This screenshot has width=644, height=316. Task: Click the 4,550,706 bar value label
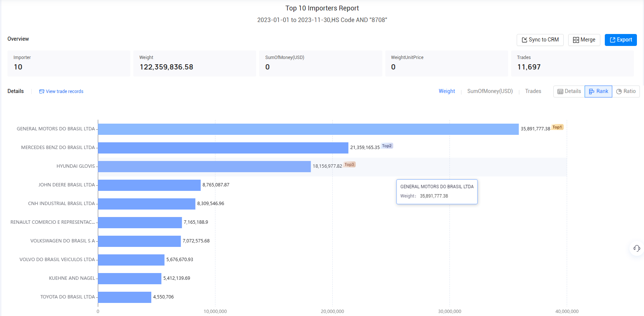pos(163,297)
